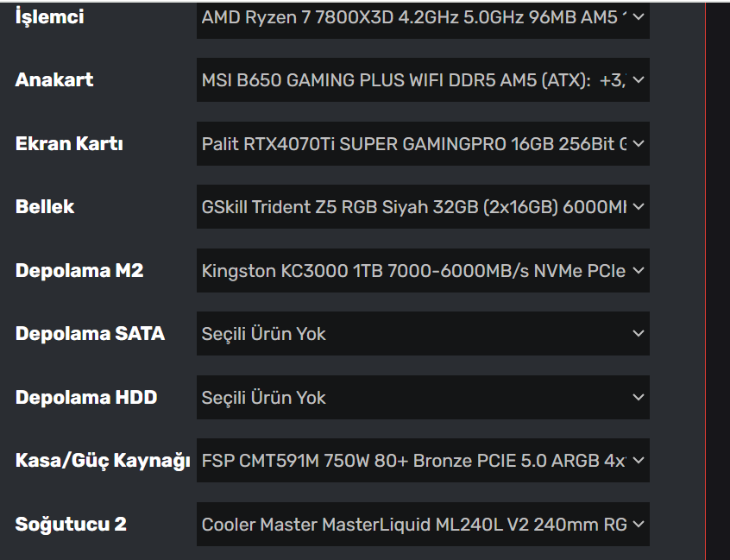Viewport: 730px width, 560px height.
Task: Open the İşlemci processor dropdown
Action: [x=414, y=17]
